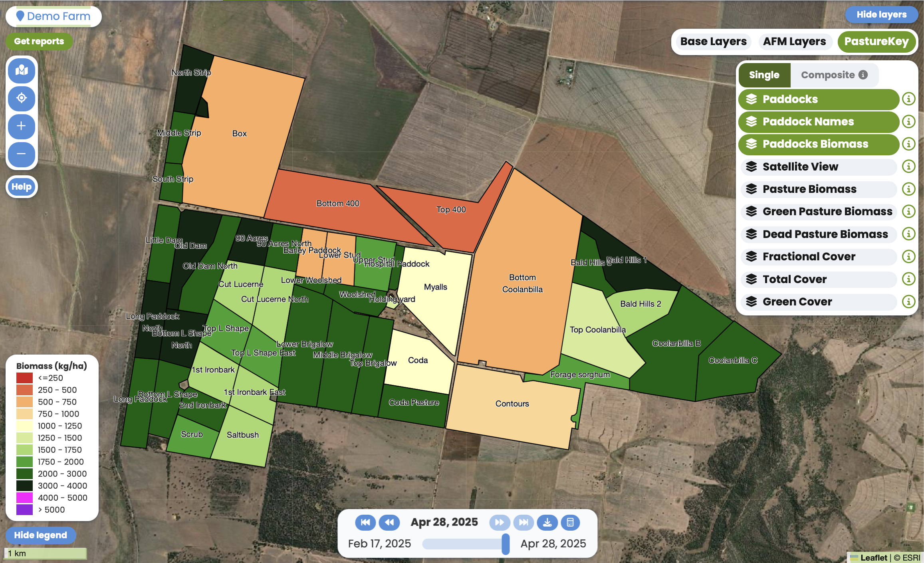Jump to first date with skip-back icon
The height and width of the screenshot is (563, 924).
(365, 522)
